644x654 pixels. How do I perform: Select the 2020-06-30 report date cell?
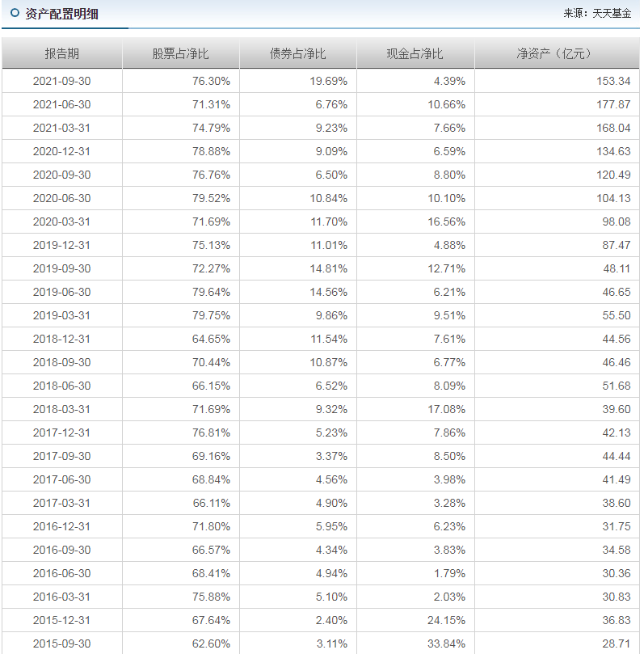61,198
